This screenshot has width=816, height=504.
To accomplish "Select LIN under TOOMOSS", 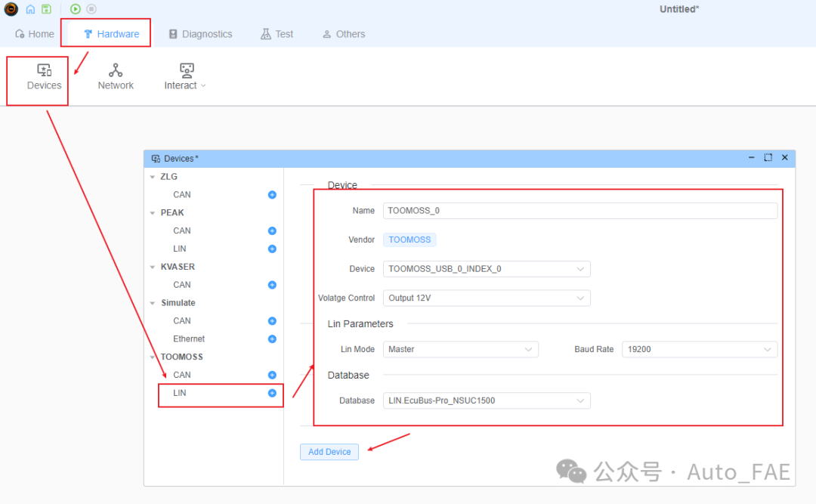I will pos(180,393).
